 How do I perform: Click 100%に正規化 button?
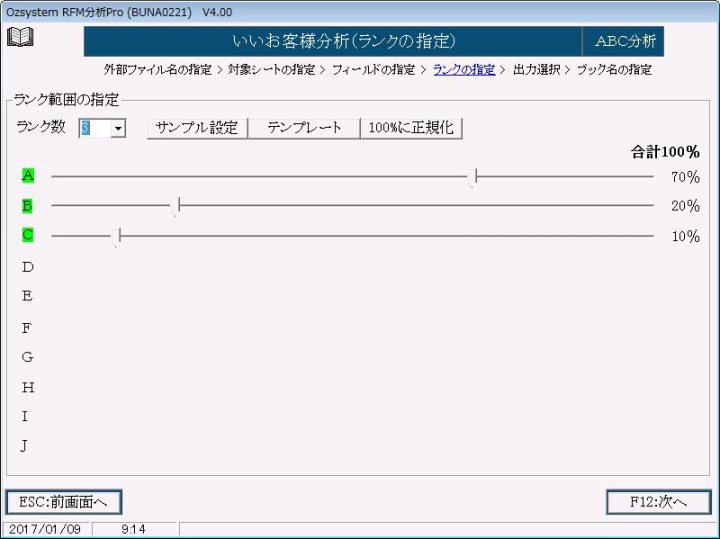411,128
